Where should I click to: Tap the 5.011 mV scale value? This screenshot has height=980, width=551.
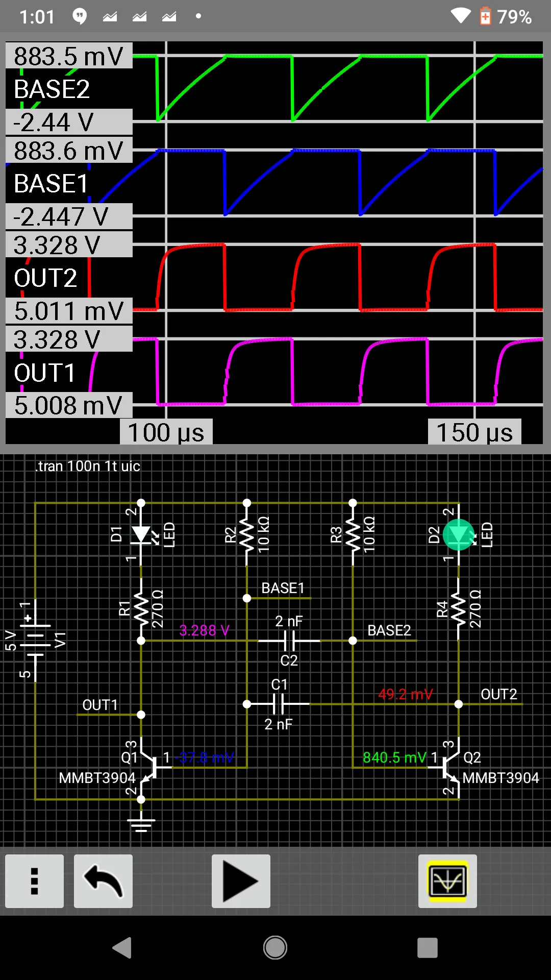point(69,311)
